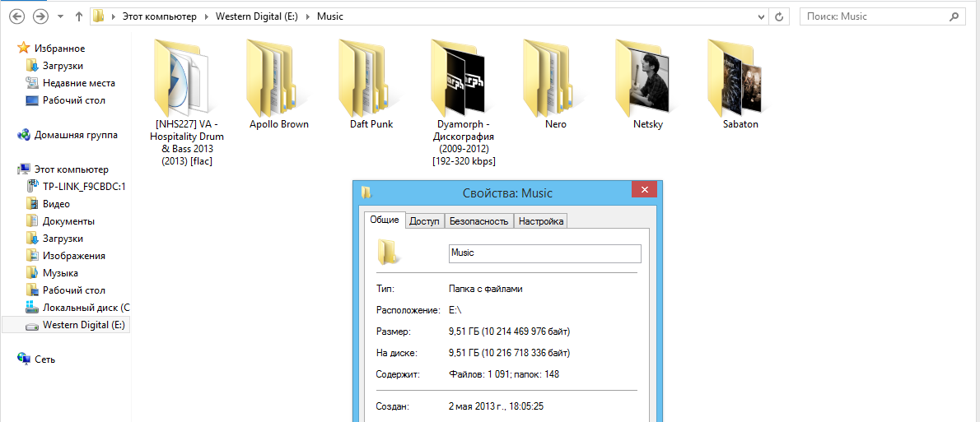Screen dimensions: 980x422
Task: Refresh the current folder view
Action: [779, 16]
